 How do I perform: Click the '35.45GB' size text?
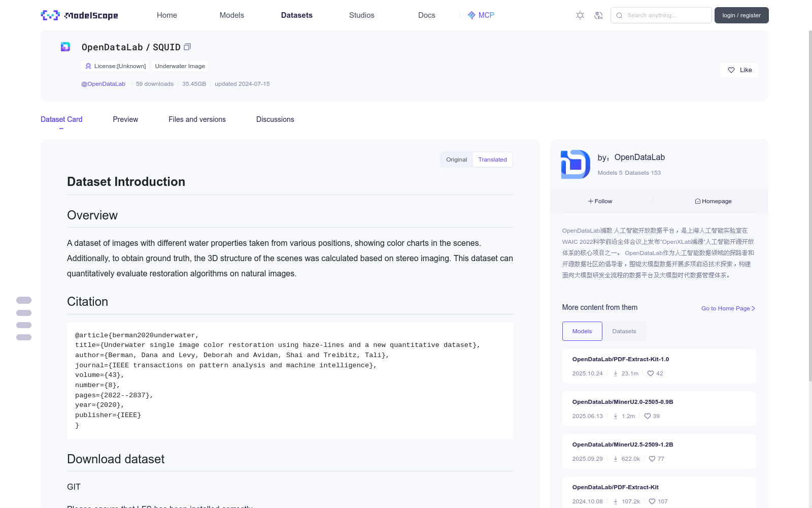[194, 84]
